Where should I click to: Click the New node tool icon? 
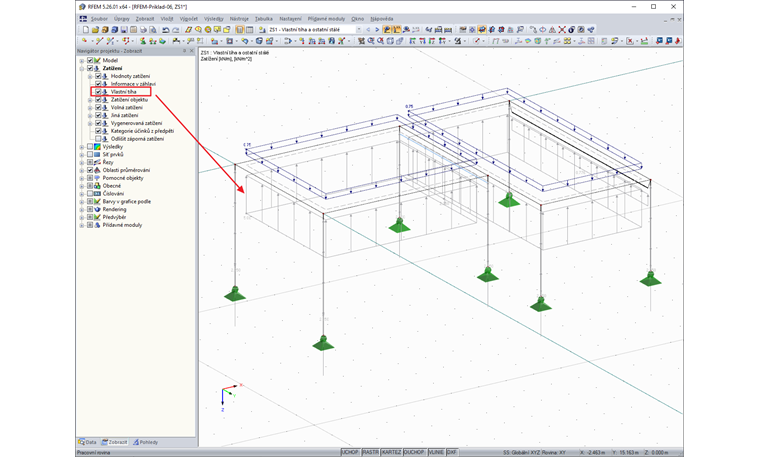(x=84, y=41)
